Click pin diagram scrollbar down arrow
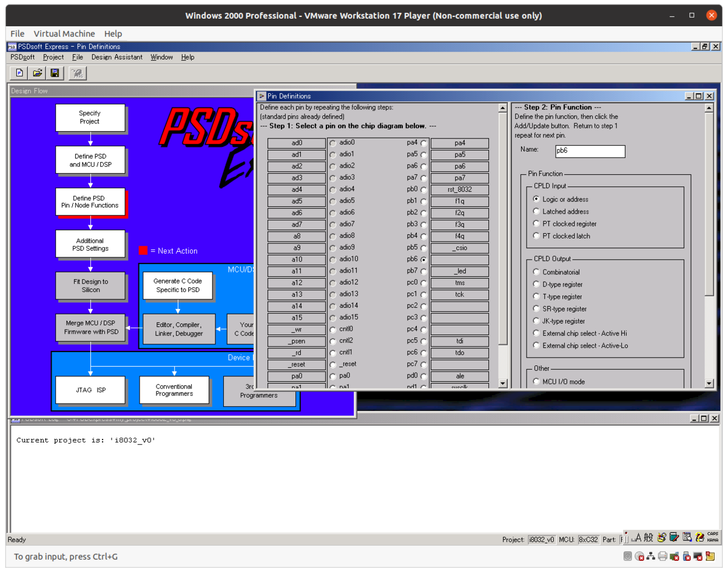 click(x=502, y=384)
